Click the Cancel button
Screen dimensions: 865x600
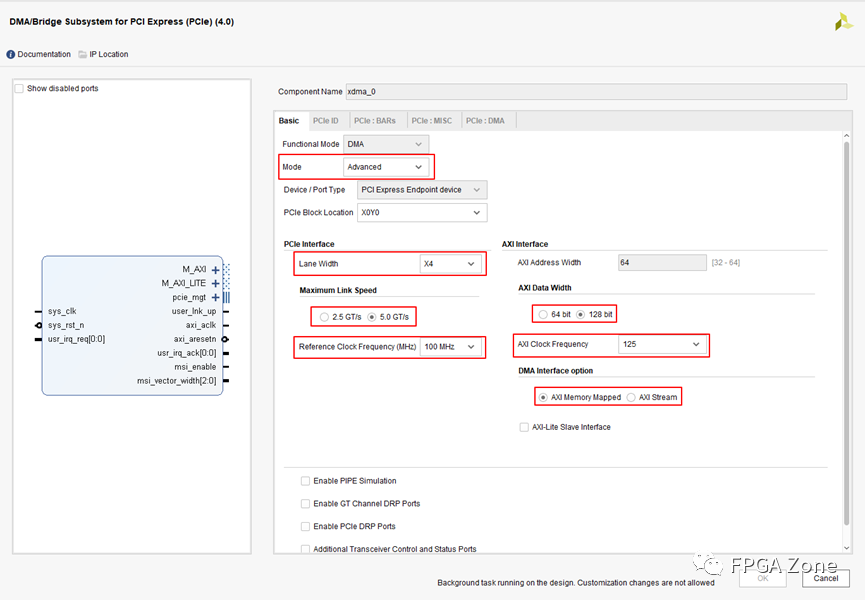pos(825,578)
